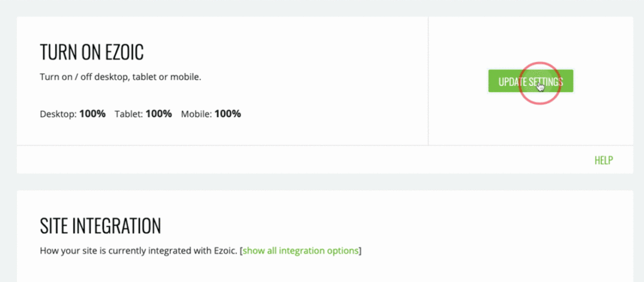644x282 pixels.
Task: Click the word 'SETTINGS' on the green button
Action: (545, 82)
